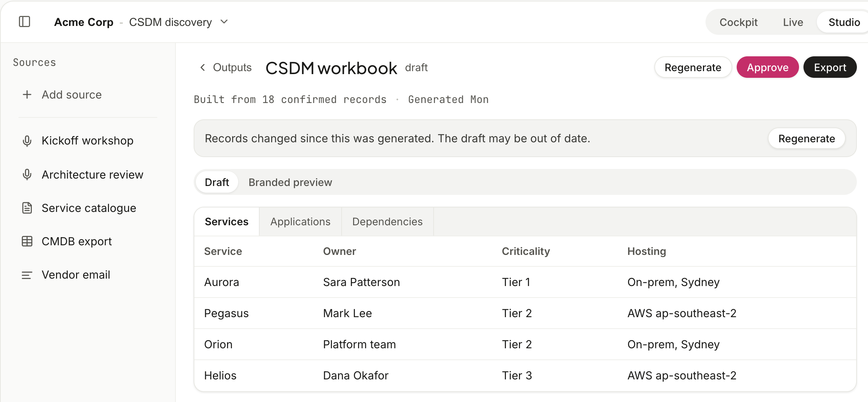Viewport: 868px width, 402px height.
Task: Click owner Sara Patterson
Action: pyautogui.click(x=361, y=282)
